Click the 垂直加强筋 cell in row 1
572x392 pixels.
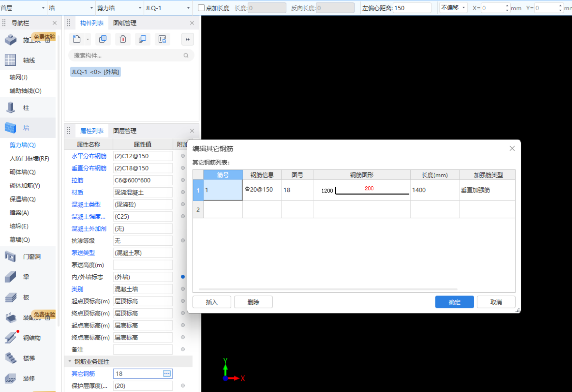point(487,190)
